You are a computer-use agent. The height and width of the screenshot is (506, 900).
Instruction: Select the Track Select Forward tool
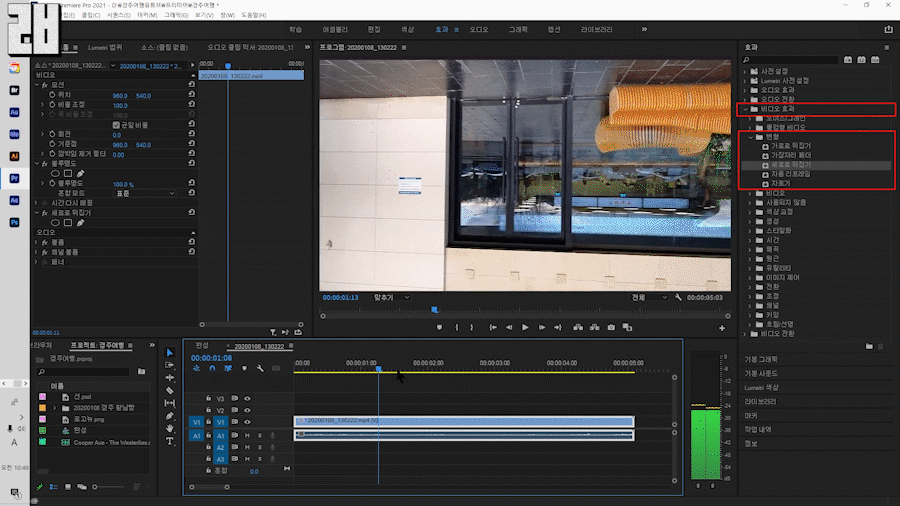tap(170, 365)
